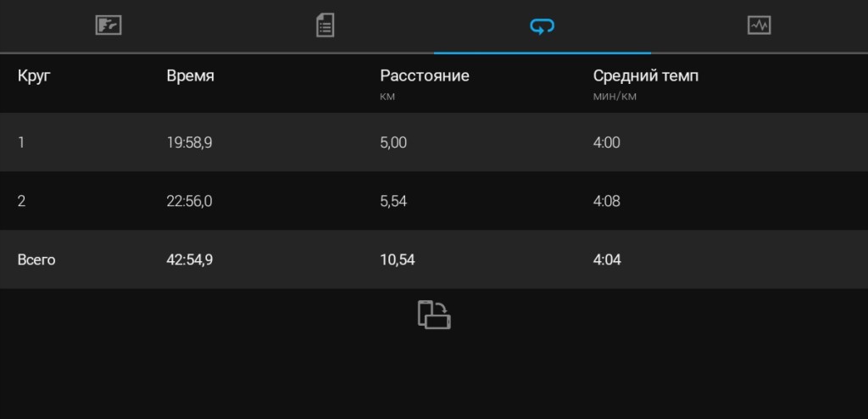
Task: Select lap 1 row number
Action: click(21, 142)
